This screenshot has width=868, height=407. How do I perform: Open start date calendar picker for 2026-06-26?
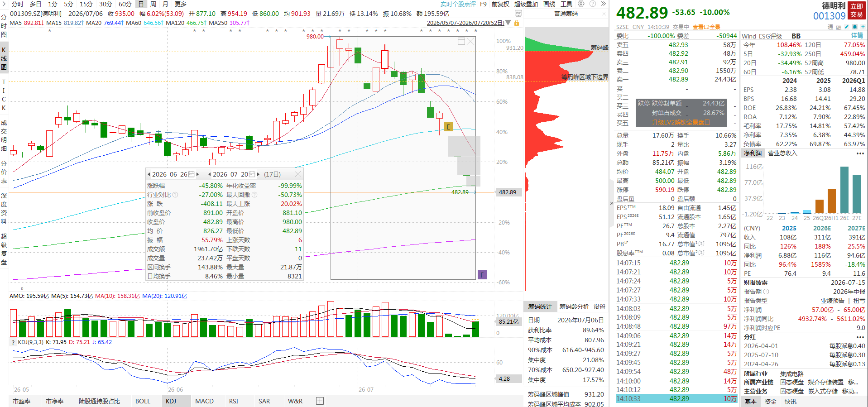[192, 174]
